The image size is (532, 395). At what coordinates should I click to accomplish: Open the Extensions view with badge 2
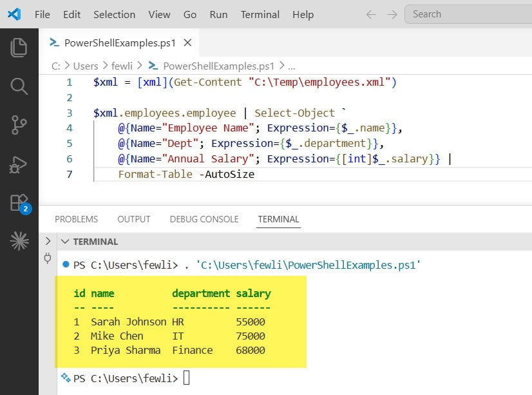tap(20, 204)
